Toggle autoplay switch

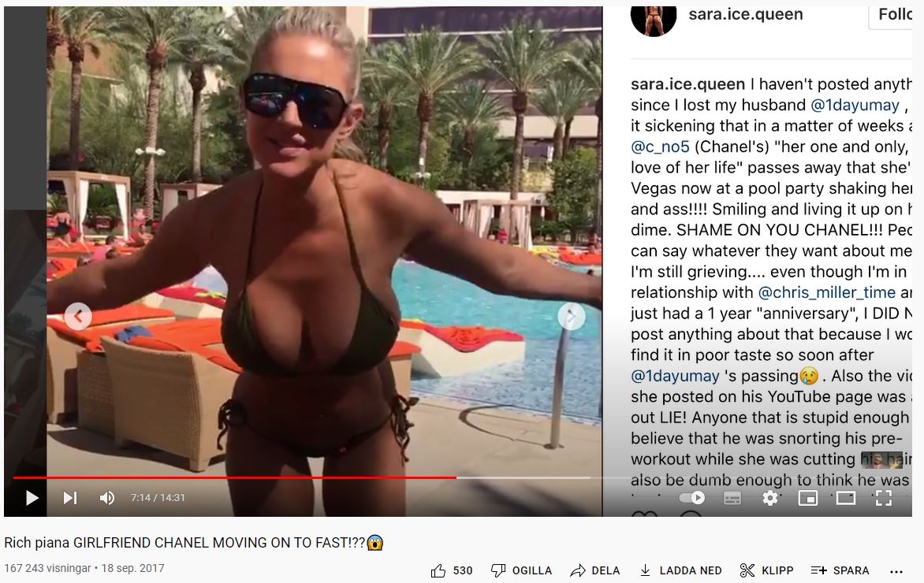(x=692, y=498)
